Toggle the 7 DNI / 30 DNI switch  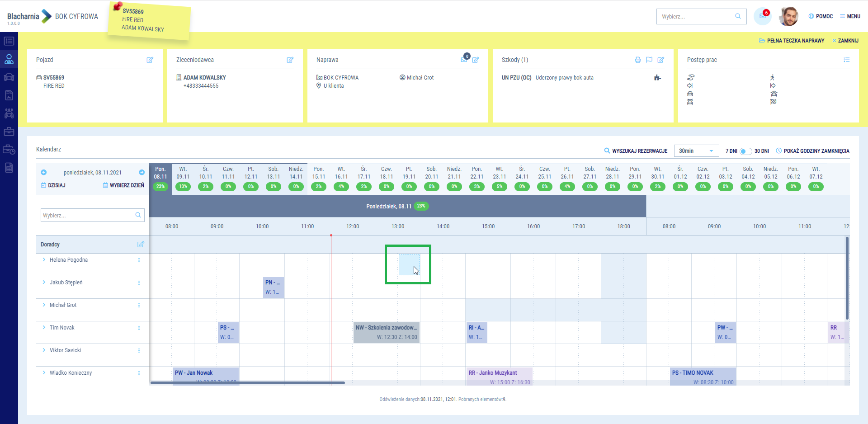745,151
